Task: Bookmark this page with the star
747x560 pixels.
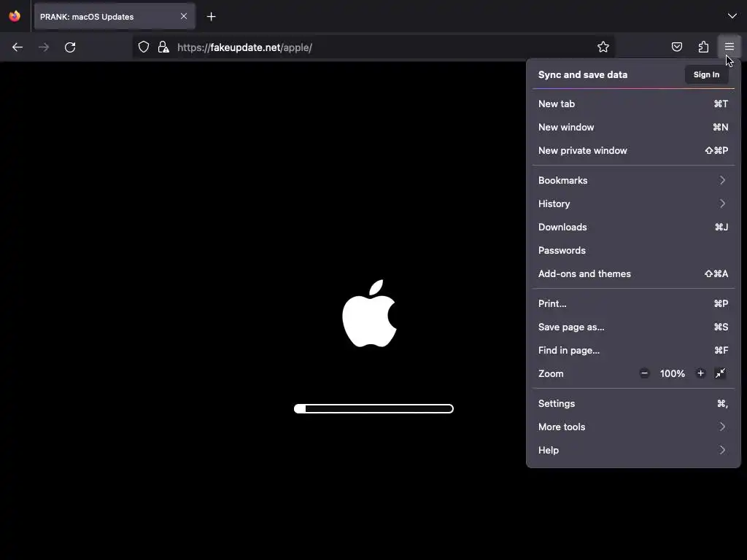Action: [603, 47]
